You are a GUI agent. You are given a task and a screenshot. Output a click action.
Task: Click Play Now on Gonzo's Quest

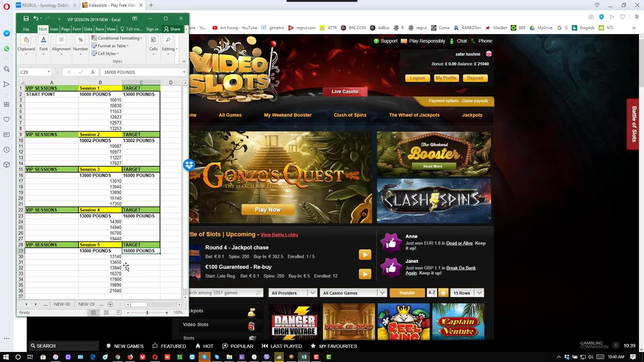tap(268, 210)
